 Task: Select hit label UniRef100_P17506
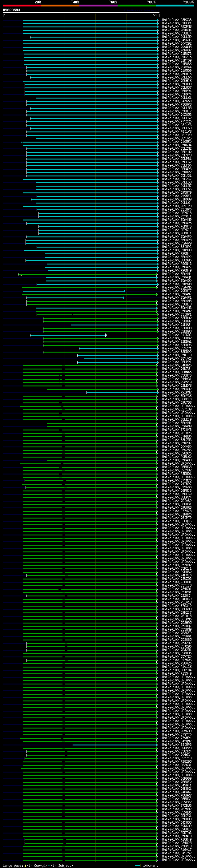[x=177, y=660]
